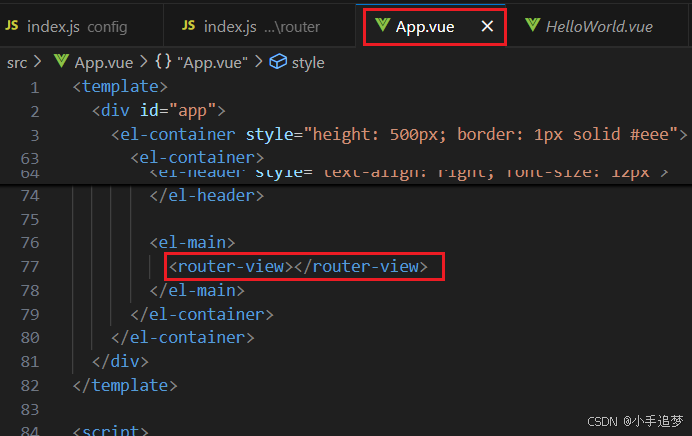Click </el-container> on line 80
Screen dimensions: 692x436
point(183,338)
